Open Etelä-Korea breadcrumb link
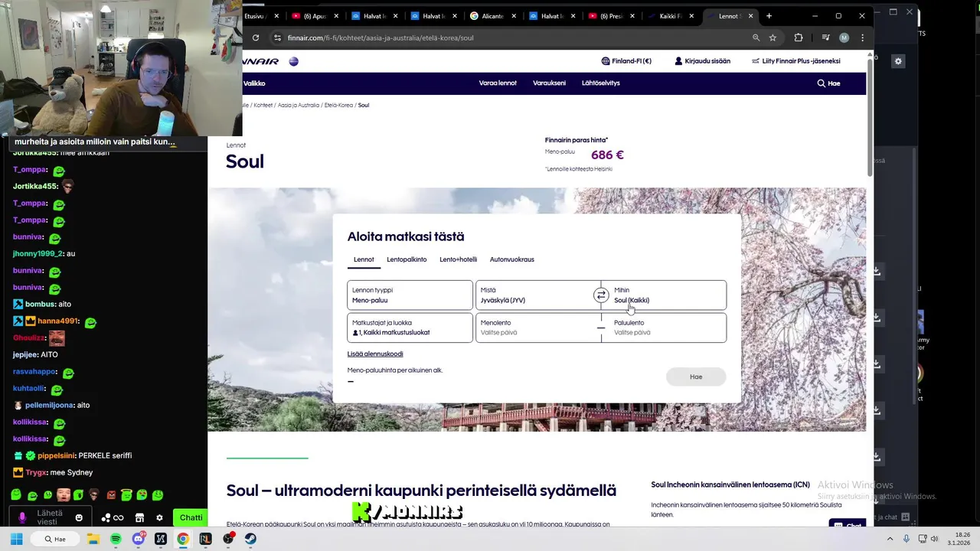 338,105
